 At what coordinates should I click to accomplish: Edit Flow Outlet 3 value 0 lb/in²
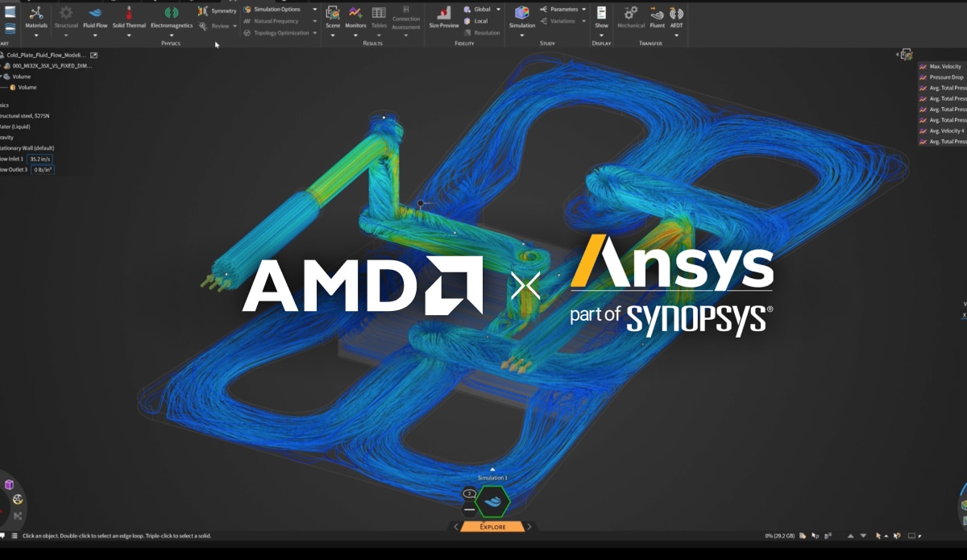click(43, 169)
